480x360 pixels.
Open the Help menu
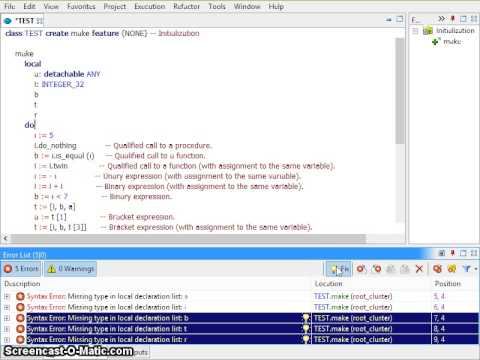[x=276, y=6]
